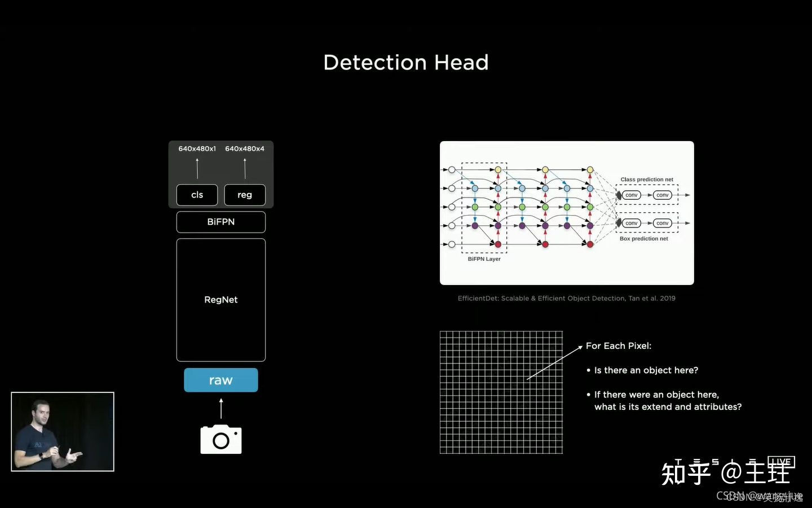Click the Detection Head slide title
Viewport: 812px width, 508px height.
pos(406,62)
